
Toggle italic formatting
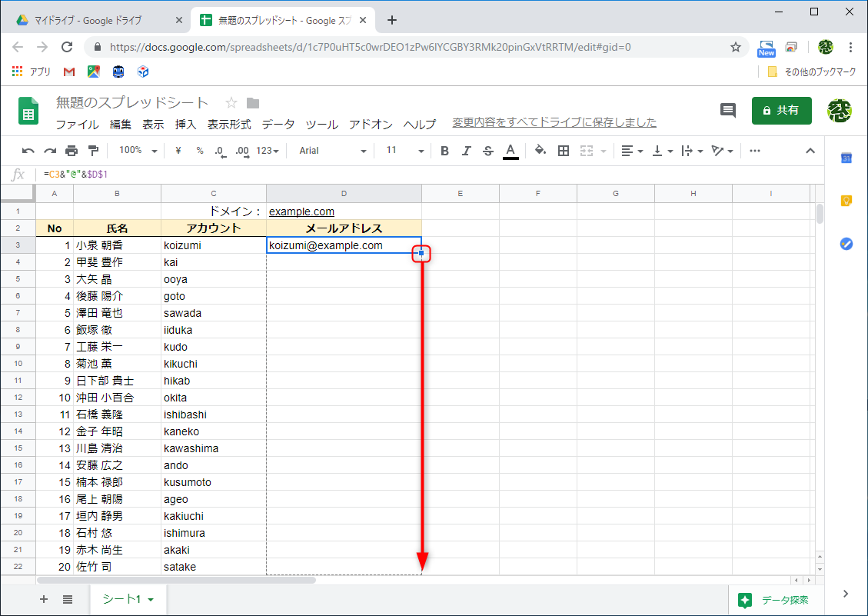(466, 151)
